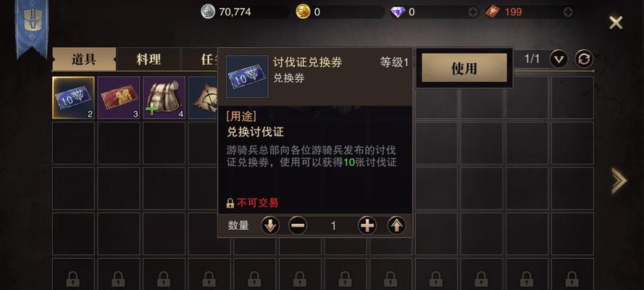Select the blue 10 voucher item in inventory

click(73, 98)
